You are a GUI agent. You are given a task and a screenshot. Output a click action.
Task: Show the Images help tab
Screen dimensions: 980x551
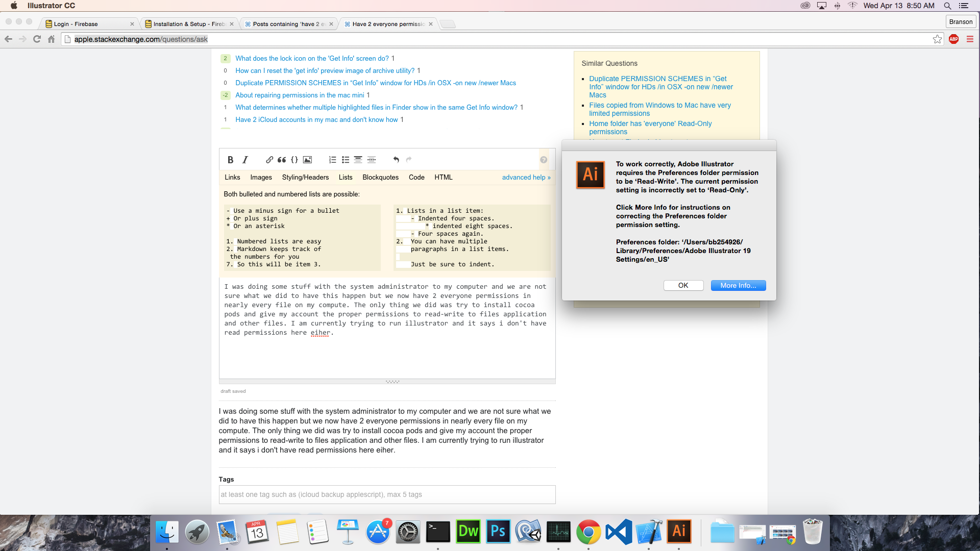(261, 177)
